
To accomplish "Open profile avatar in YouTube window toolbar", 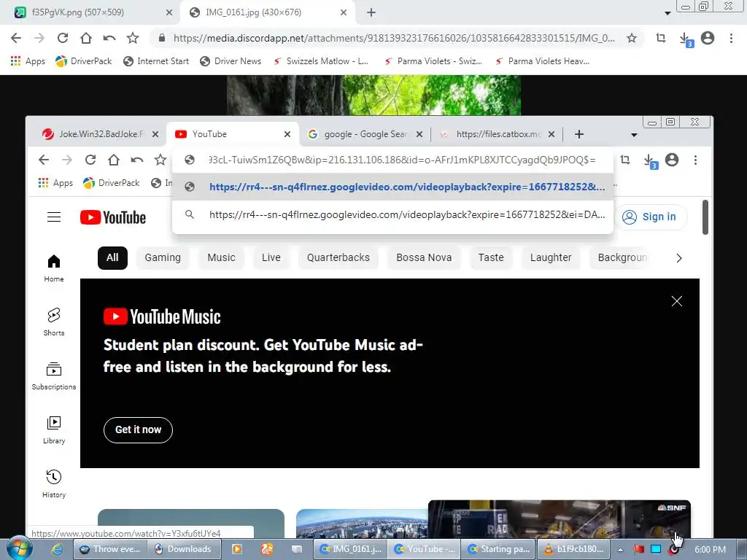I will (x=672, y=160).
